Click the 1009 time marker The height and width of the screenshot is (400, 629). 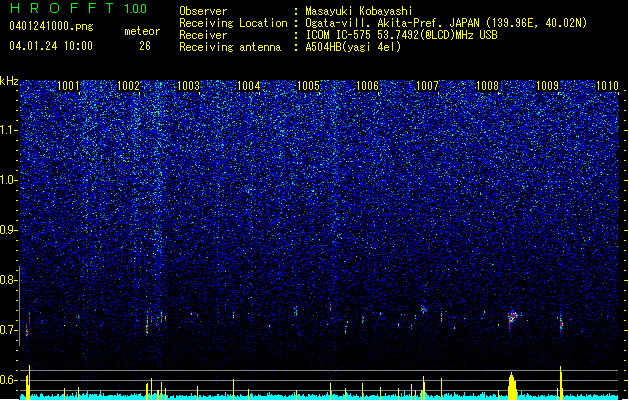[547, 85]
